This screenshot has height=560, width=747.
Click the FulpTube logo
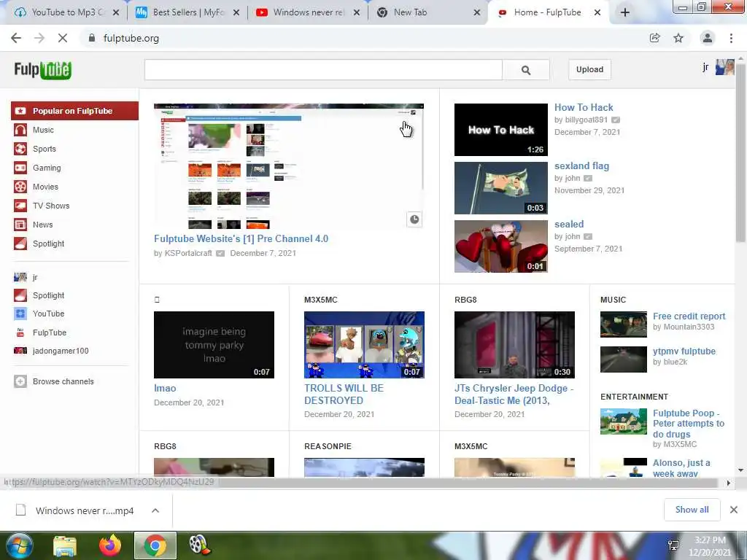click(42, 69)
